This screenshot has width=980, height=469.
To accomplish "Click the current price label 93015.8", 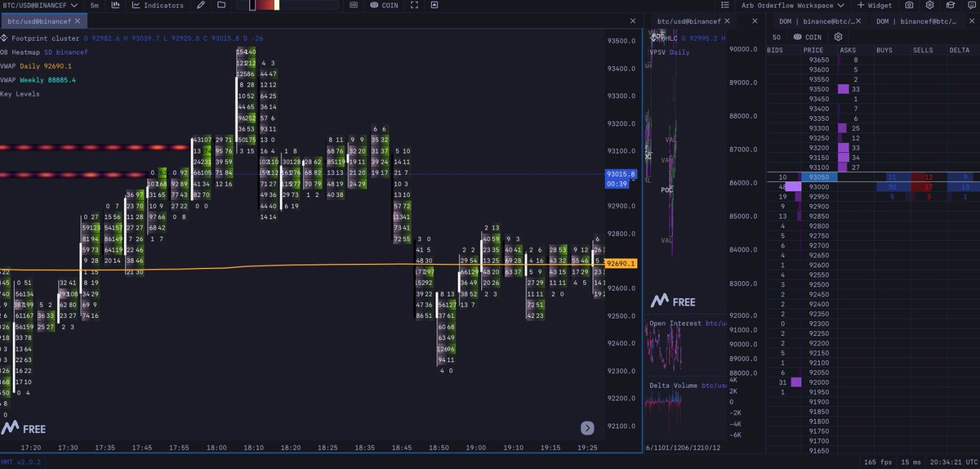I will 621,174.
